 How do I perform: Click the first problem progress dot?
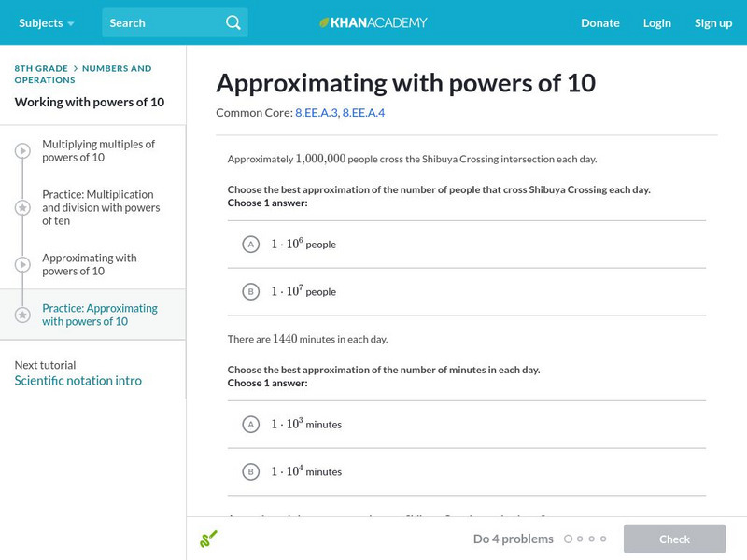tap(568, 539)
